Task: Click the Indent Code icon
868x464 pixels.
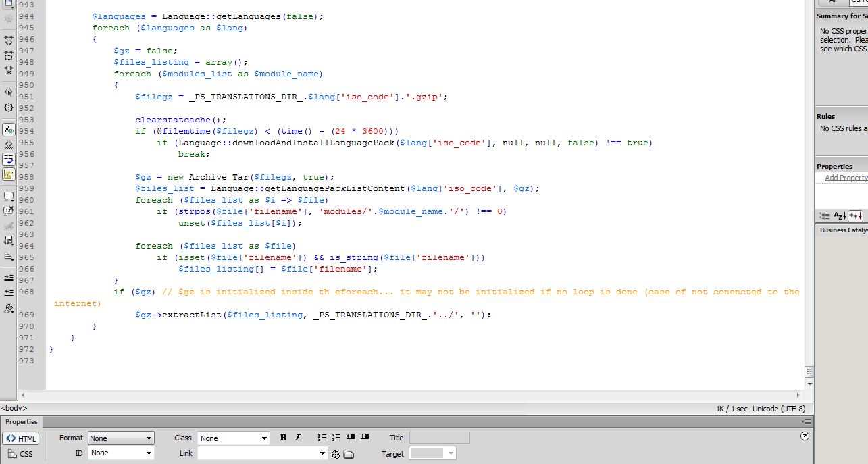Action: (9, 278)
